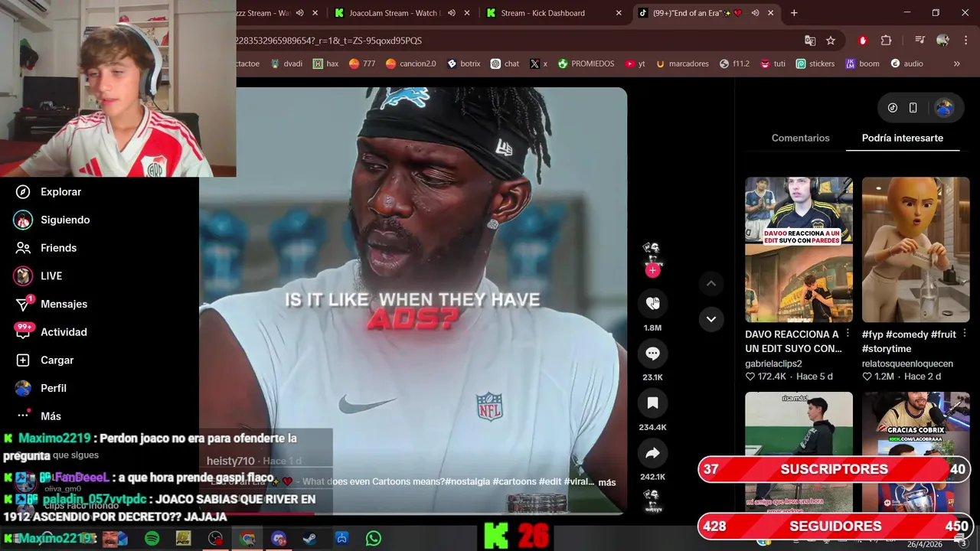The image size is (980, 551).
Task: Open Chrome extensions puzzle icon
Action: tap(886, 41)
